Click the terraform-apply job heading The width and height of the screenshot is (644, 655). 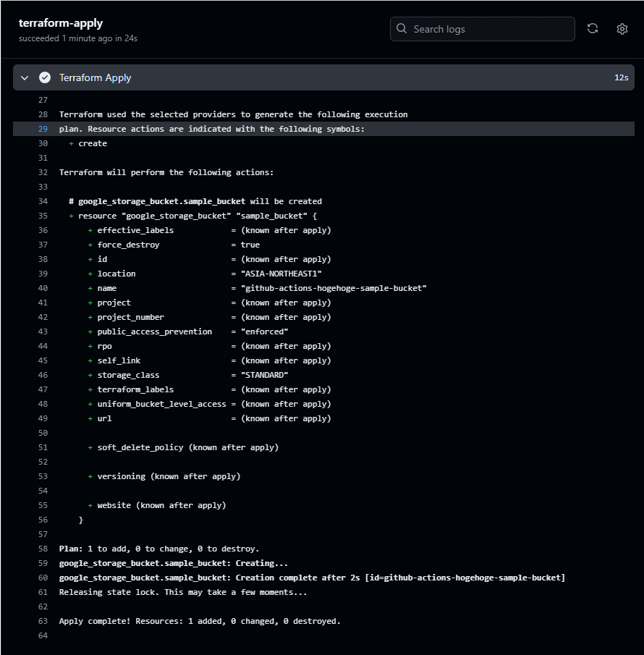(x=61, y=23)
